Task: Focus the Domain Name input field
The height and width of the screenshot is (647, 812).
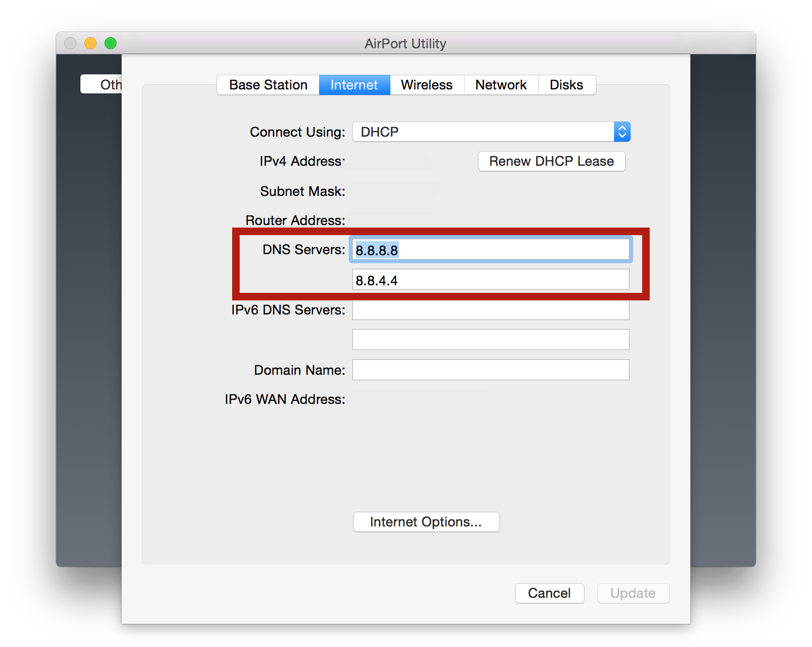Action: 491,370
